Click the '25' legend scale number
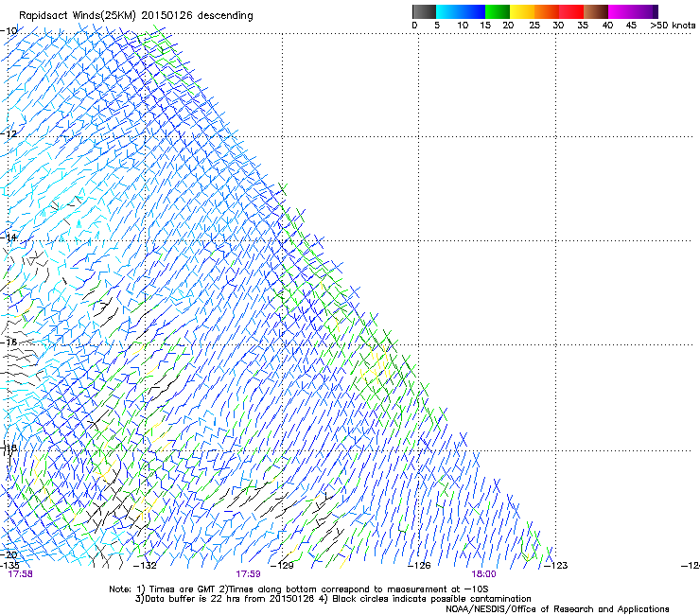Viewport: 700px width, 615px height. click(x=534, y=26)
